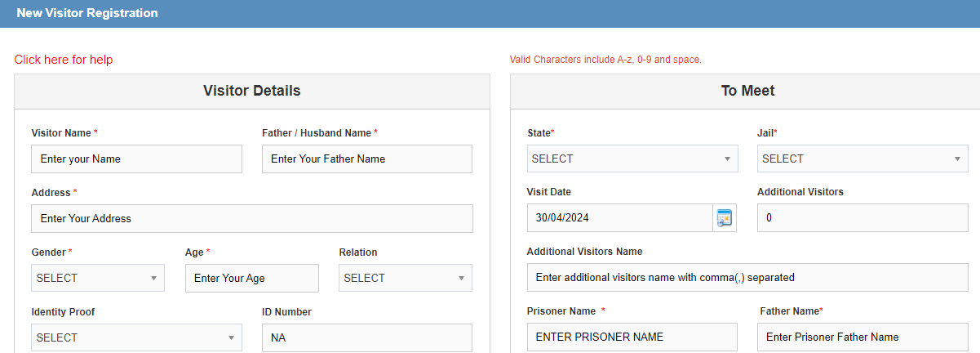Focus the Visitor Name field
Image resolution: width=980 pixels, height=353 pixels.
pos(136,159)
